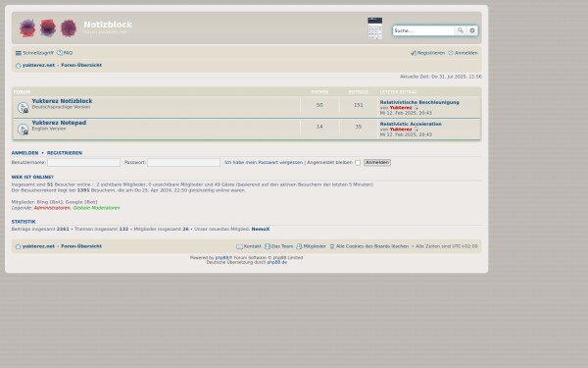
Task: Click the footer home icon
Action: coord(18,246)
